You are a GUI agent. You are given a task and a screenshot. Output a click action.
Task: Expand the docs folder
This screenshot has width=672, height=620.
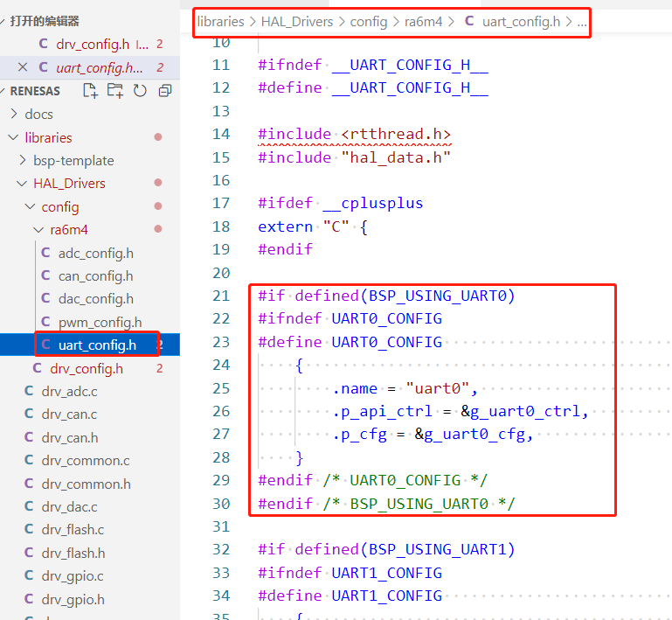tap(13, 115)
